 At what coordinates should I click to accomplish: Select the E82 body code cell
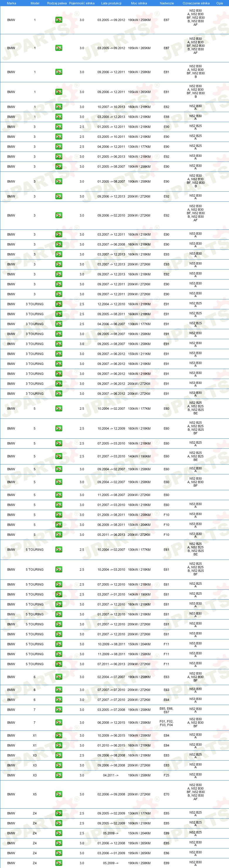click(x=167, y=107)
